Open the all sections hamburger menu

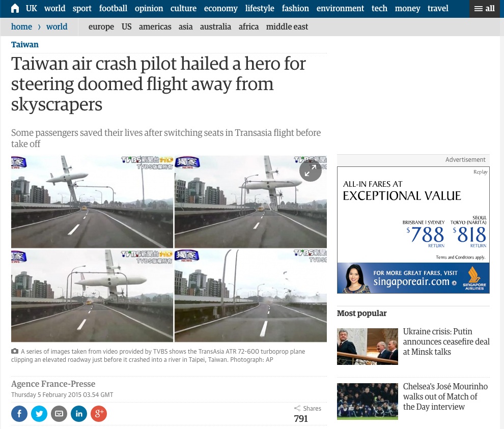pos(484,9)
